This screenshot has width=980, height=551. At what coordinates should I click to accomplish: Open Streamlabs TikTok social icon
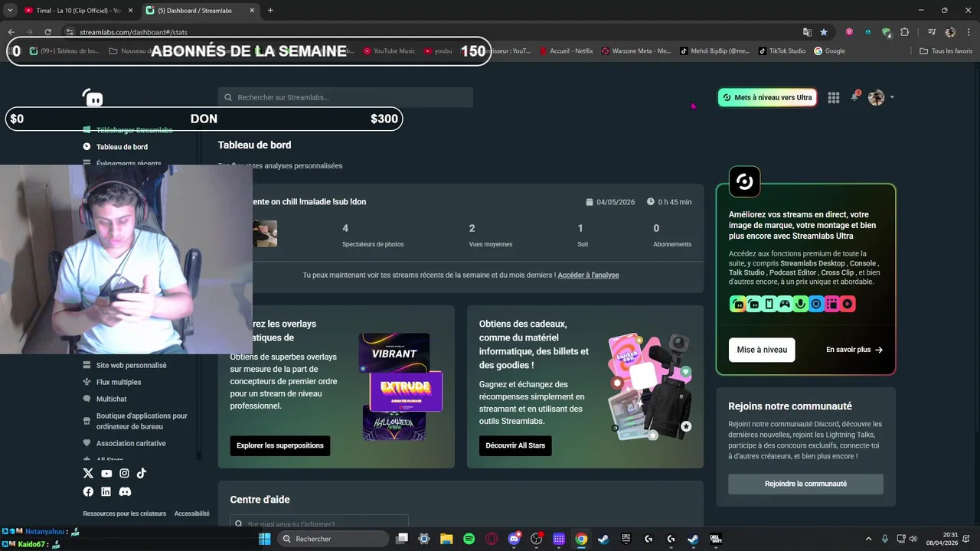(142, 474)
